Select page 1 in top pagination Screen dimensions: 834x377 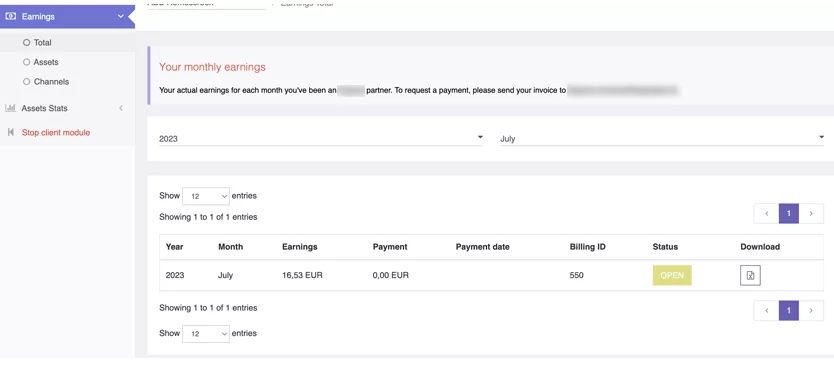(x=789, y=213)
